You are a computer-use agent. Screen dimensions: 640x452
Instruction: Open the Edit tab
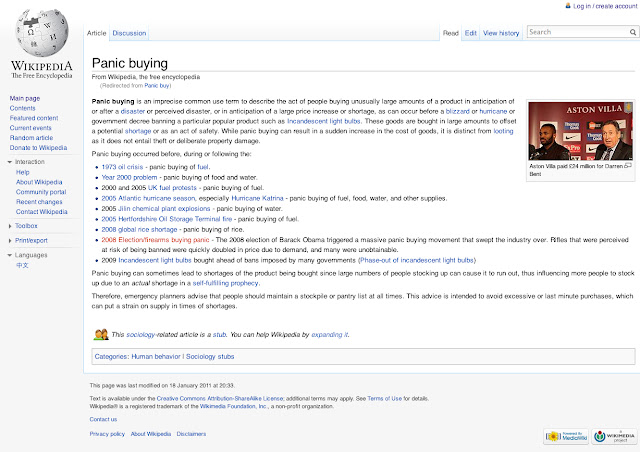[471, 33]
